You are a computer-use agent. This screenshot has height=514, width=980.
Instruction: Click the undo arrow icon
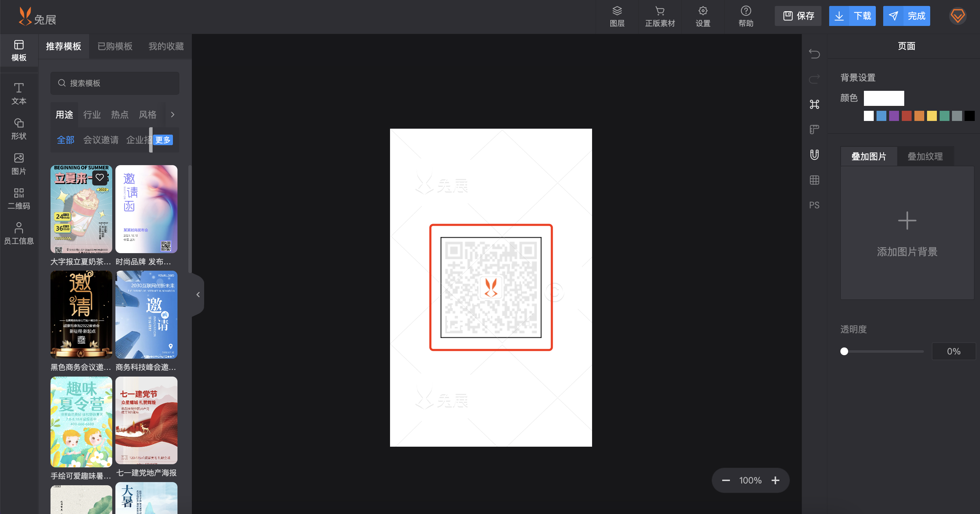(814, 54)
